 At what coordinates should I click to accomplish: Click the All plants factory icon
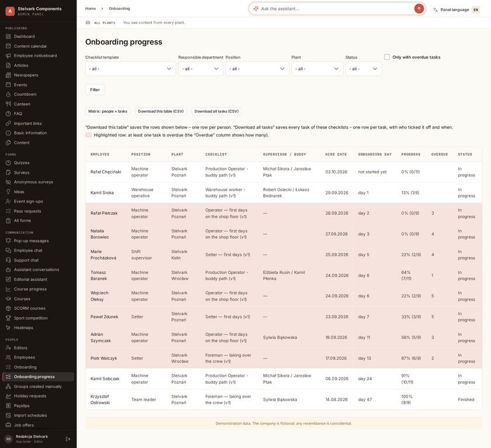[x=88, y=23]
